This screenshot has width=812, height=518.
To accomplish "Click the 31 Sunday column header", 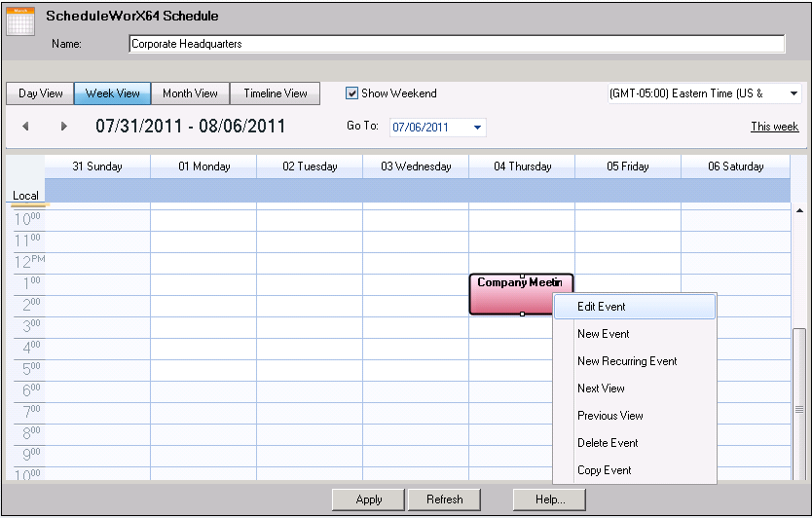I will 97,166.
